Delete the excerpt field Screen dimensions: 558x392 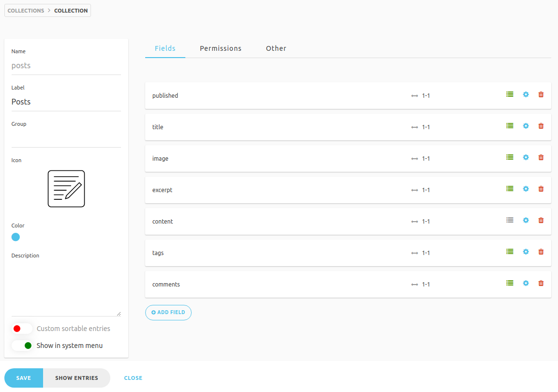click(541, 189)
